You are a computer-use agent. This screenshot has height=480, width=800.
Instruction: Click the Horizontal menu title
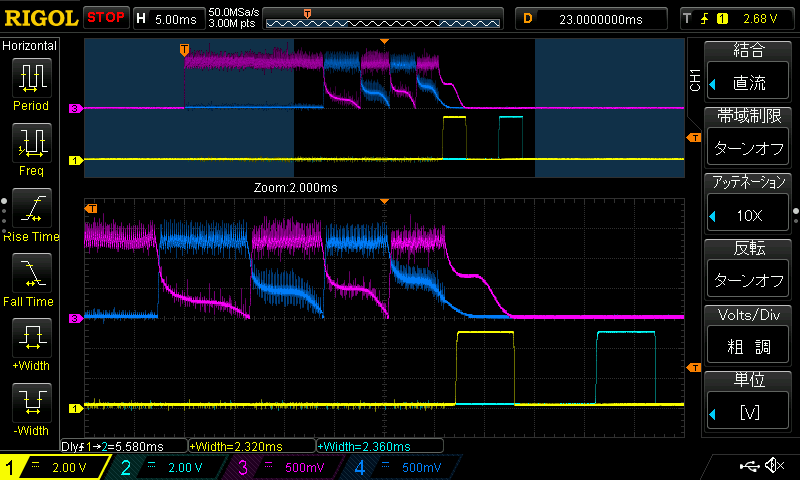coord(30,46)
